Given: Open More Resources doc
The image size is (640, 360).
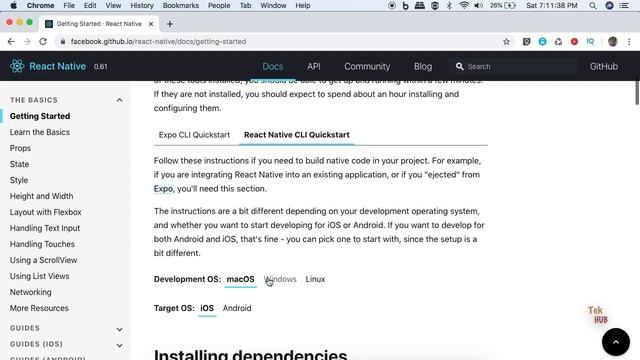Looking at the screenshot, I should click(x=39, y=308).
